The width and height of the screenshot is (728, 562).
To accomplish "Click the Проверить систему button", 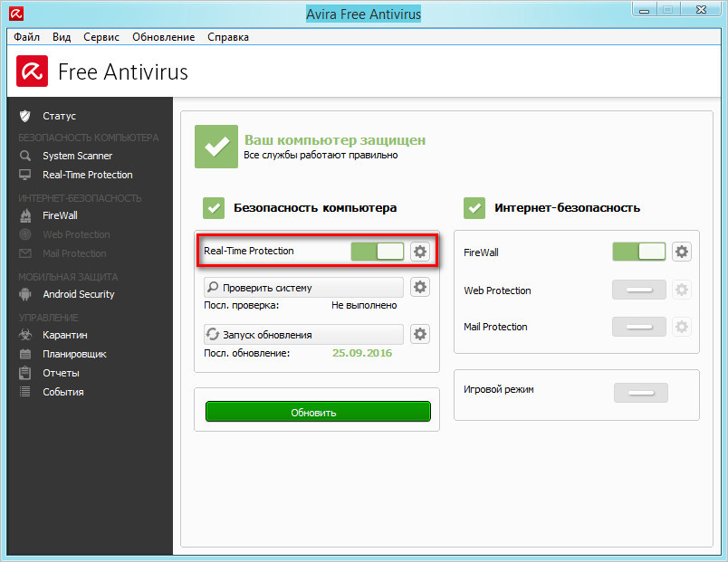I will 303,288.
